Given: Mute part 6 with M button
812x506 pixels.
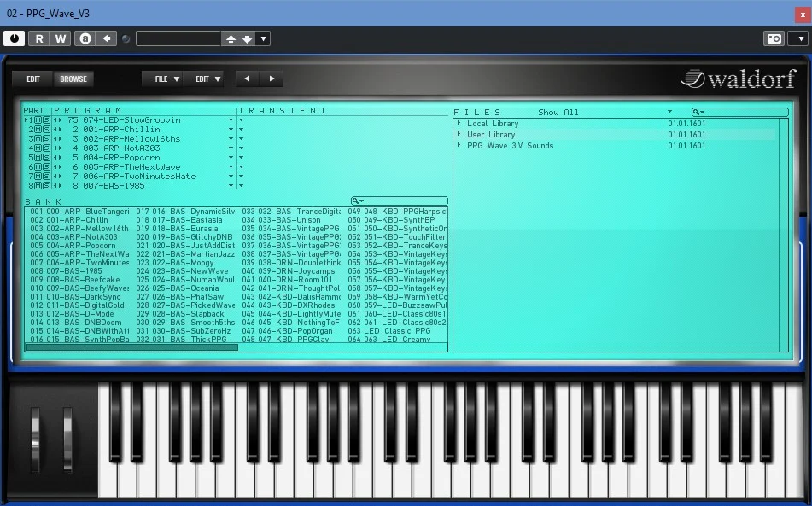Looking at the screenshot, I should [38, 166].
